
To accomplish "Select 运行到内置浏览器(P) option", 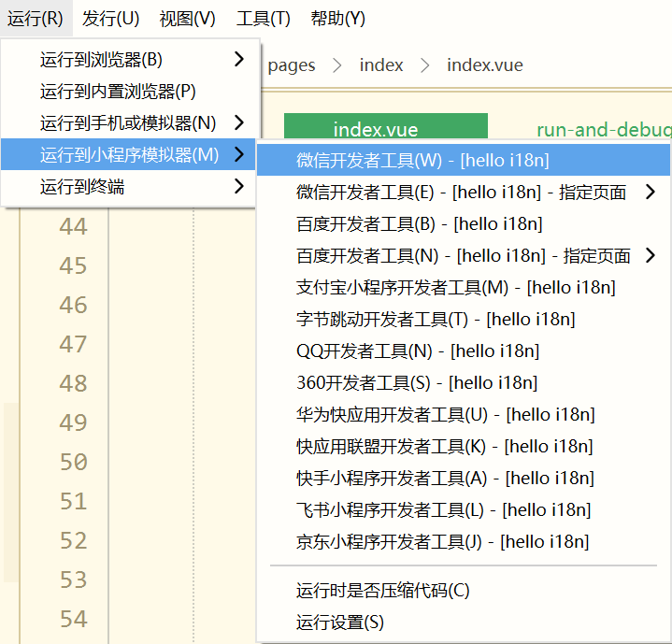I will [x=118, y=92].
